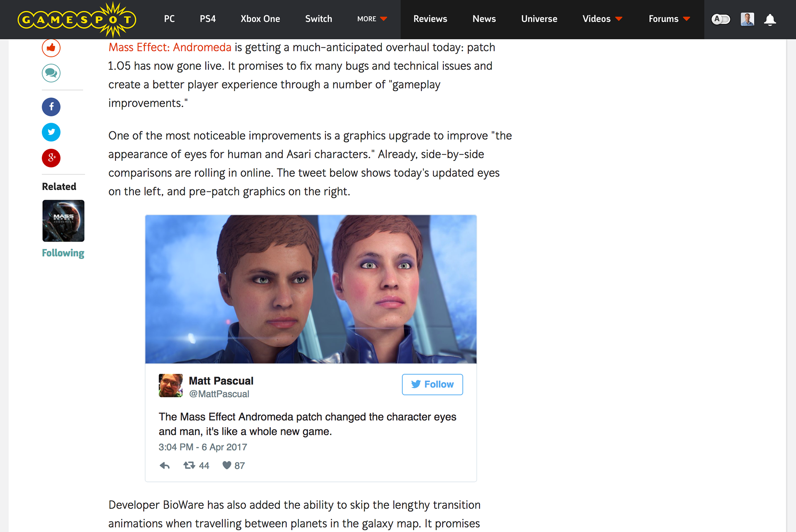Open the Mass Effect: Andromeda link
796x532 pixels.
pos(170,48)
